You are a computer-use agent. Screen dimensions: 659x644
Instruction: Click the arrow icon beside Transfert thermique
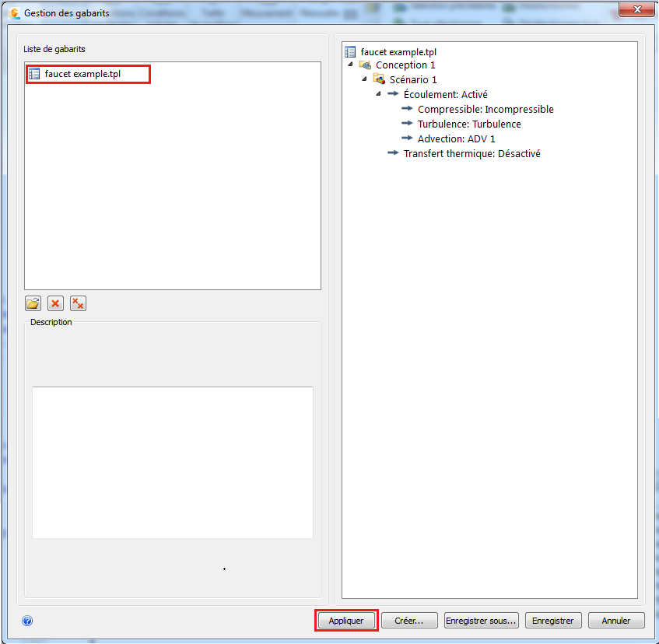click(393, 152)
